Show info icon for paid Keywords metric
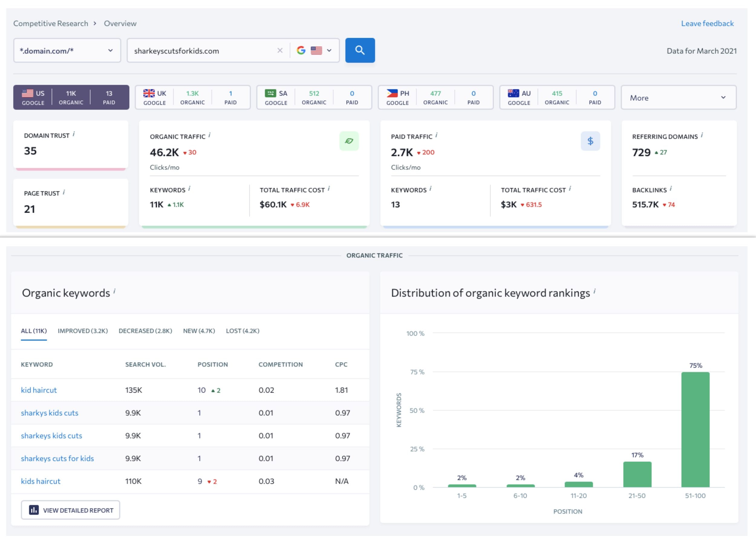Viewport: 756px width, 544px height. click(x=430, y=189)
